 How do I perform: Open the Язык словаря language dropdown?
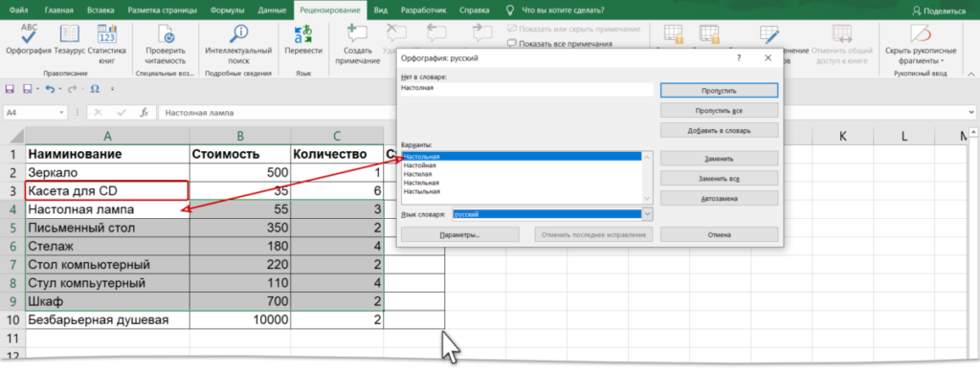coord(647,214)
